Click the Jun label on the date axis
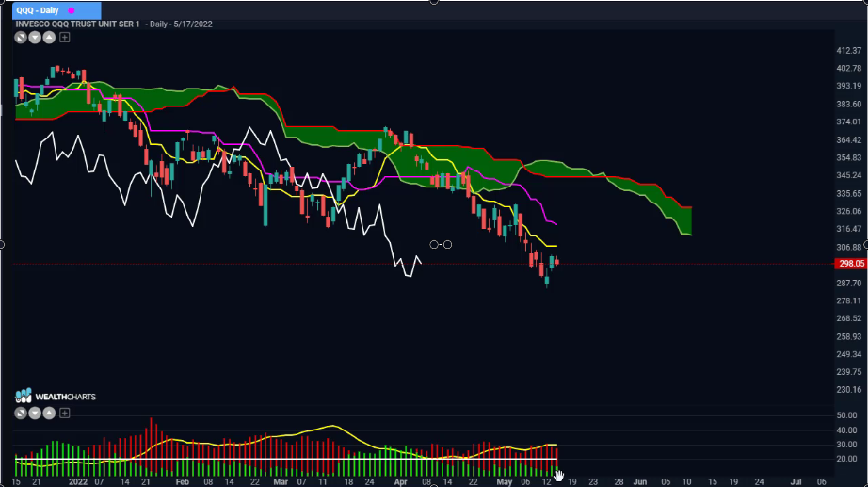Image resolution: width=868 pixels, height=487 pixels. (x=640, y=482)
